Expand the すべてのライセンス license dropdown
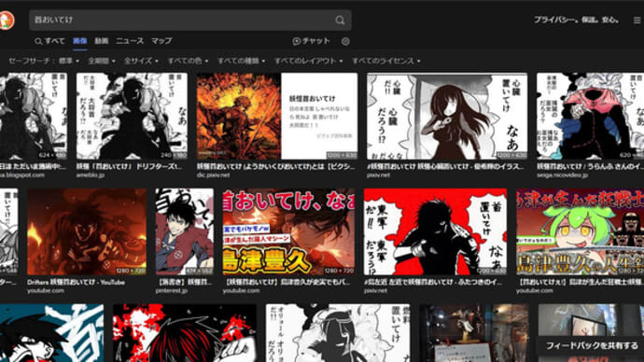 coord(386,61)
